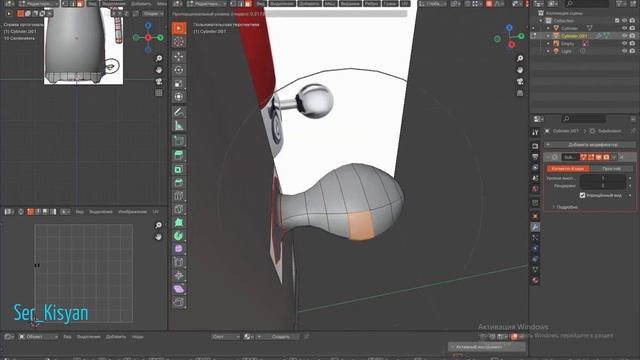Open Global transform orientation dropdown
Viewport: 640px width, 360px height.
coord(433,4)
